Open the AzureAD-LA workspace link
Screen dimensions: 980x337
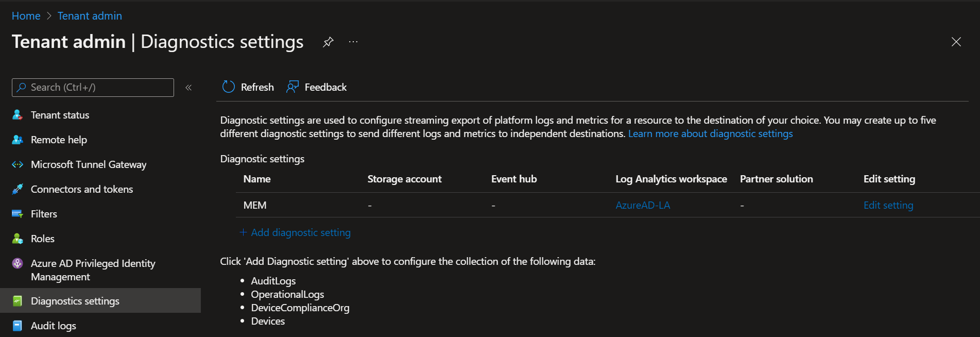point(643,205)
